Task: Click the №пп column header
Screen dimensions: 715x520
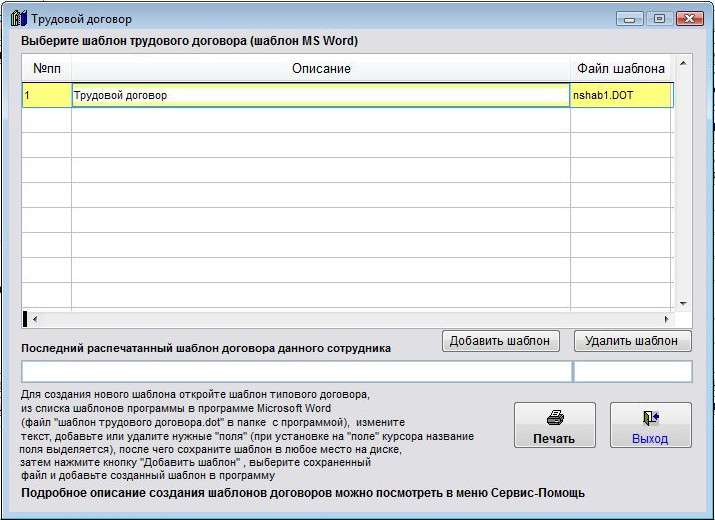Action: tap(47, 68)
